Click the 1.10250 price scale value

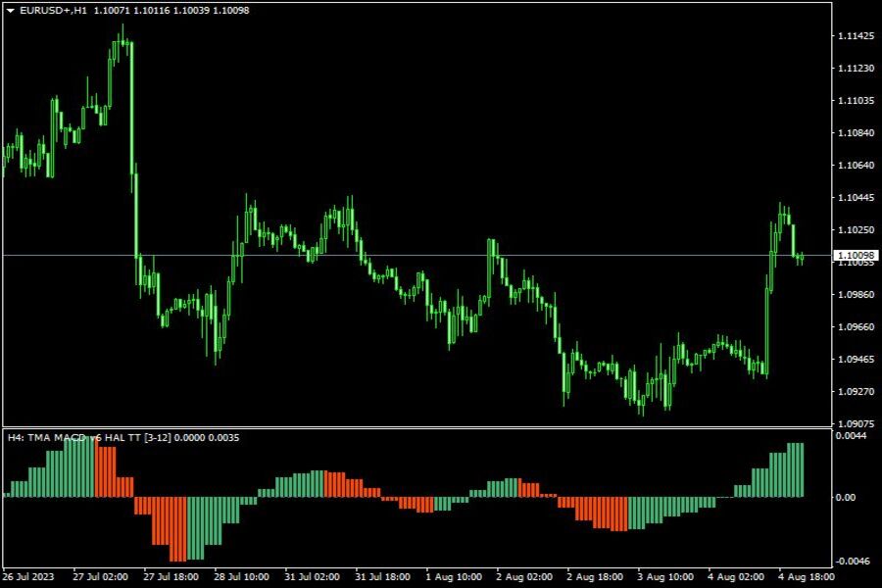point(856,229)
